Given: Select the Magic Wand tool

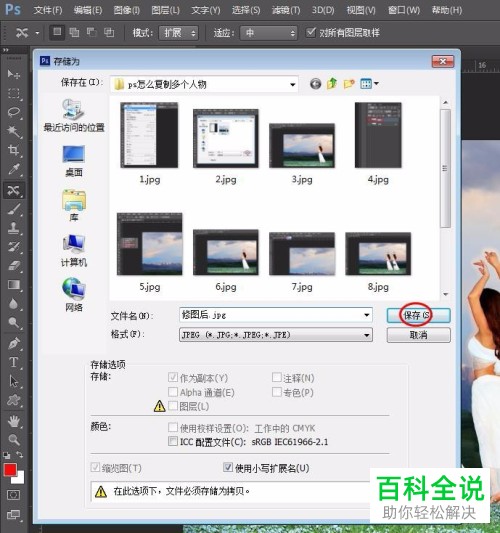Looking at the screenshot, I should [x=14, y=131].
